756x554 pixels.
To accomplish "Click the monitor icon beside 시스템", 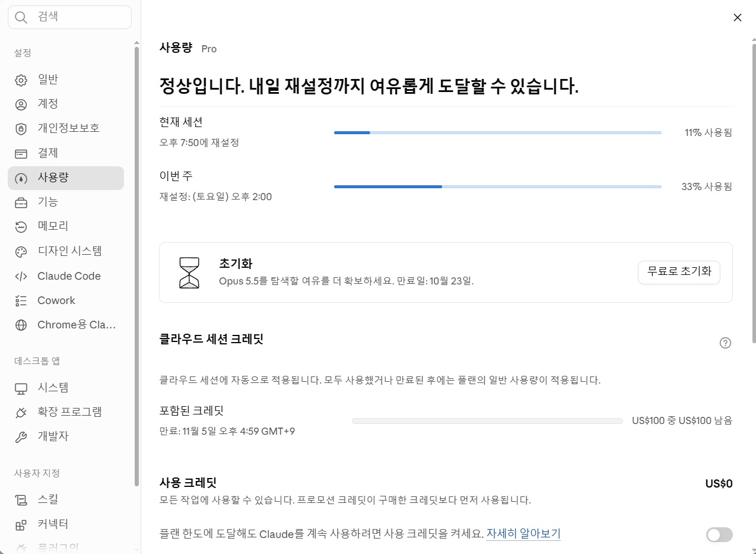I will [x=21, y=388].
